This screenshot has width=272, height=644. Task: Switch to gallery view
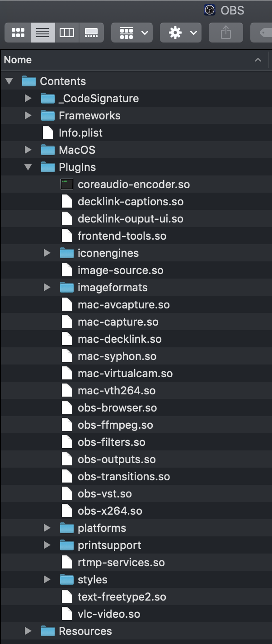[x=91, y=32]
